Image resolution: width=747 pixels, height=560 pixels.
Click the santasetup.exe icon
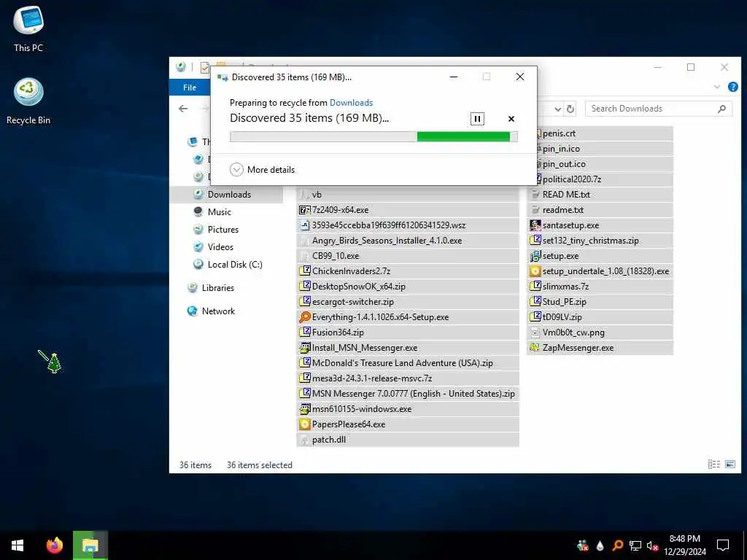535,225
